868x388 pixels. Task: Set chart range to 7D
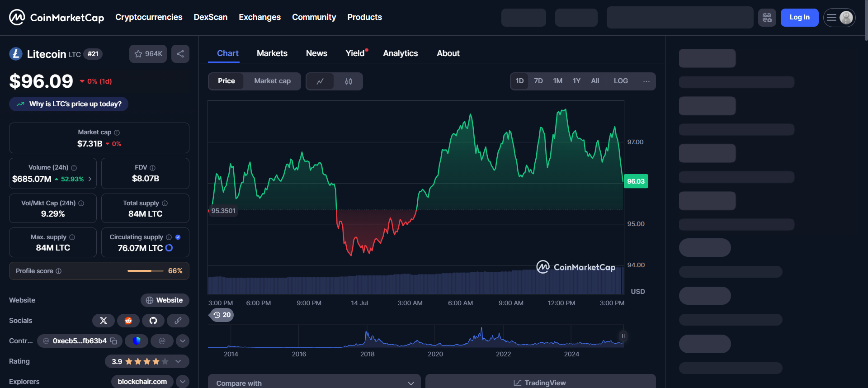coord(538,81)
